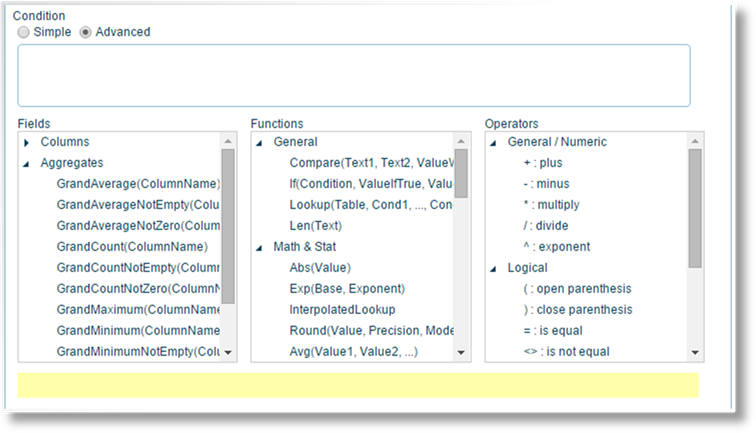
Task: Collapse the General group in Functions
Action: 259,143
